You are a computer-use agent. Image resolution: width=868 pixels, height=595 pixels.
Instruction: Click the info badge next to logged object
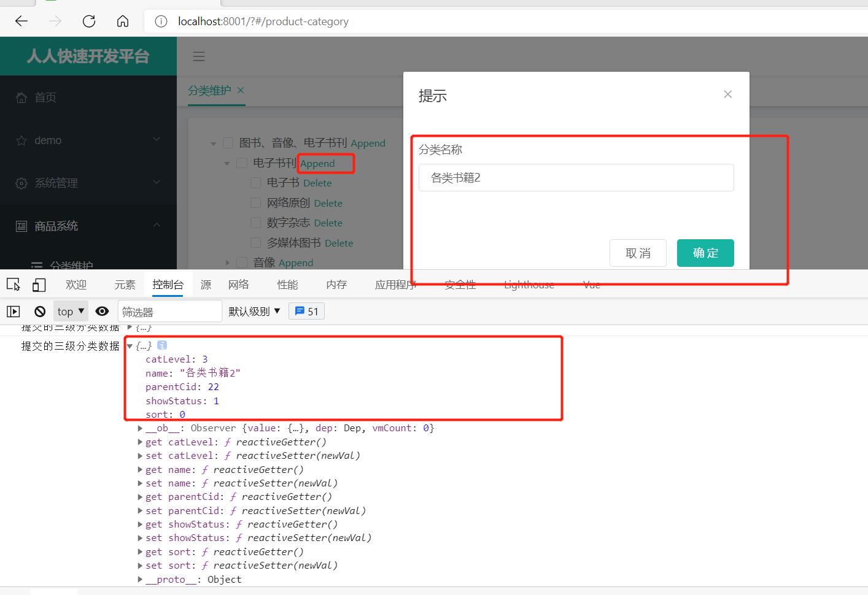[x=162, y=345]
